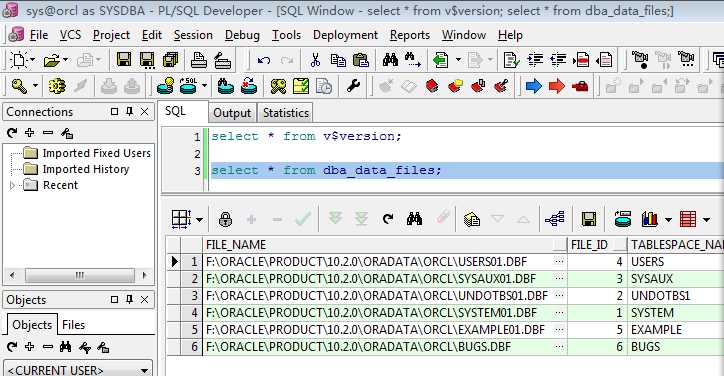Open the Open folder dropdown arrow
The width and height of the screenshot is (724, 376).
(65, 60)
